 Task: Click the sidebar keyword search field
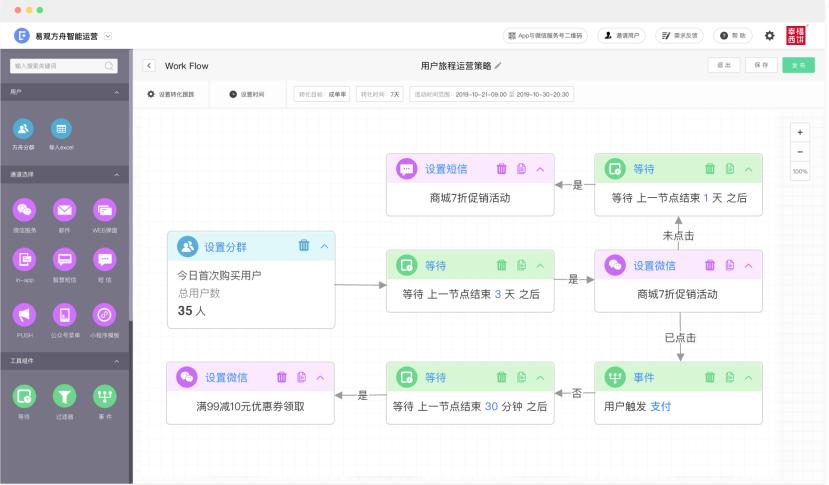click(64, 66)
